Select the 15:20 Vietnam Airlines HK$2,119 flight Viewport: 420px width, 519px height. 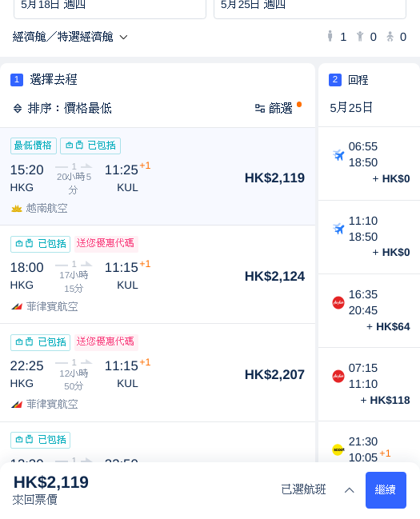click(158, 177)
